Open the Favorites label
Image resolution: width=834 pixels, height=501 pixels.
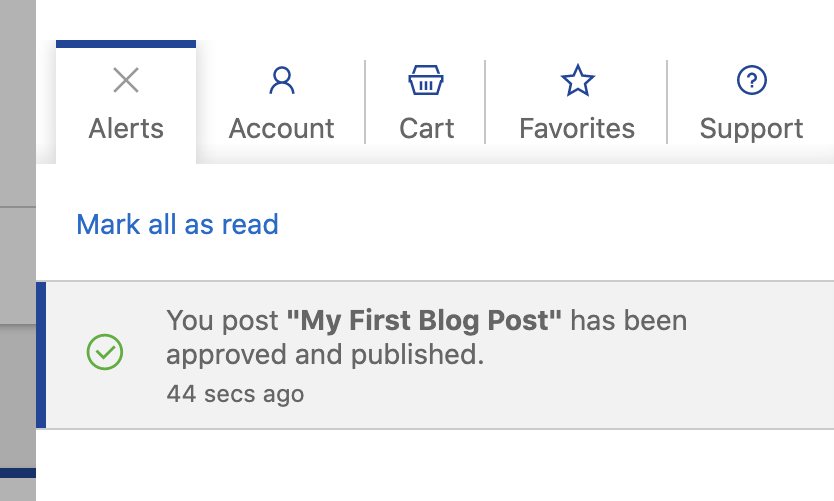tap(577, 129)
